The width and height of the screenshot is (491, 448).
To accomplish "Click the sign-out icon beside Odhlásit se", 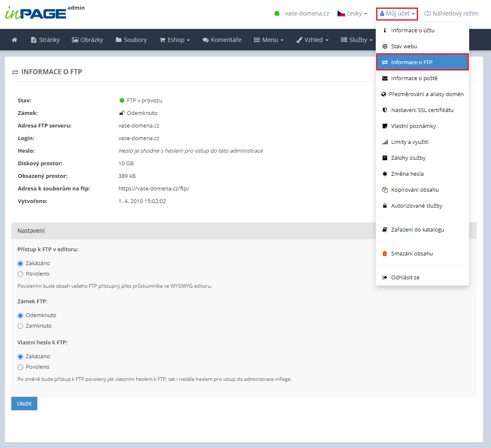I will tap(384, 278).
